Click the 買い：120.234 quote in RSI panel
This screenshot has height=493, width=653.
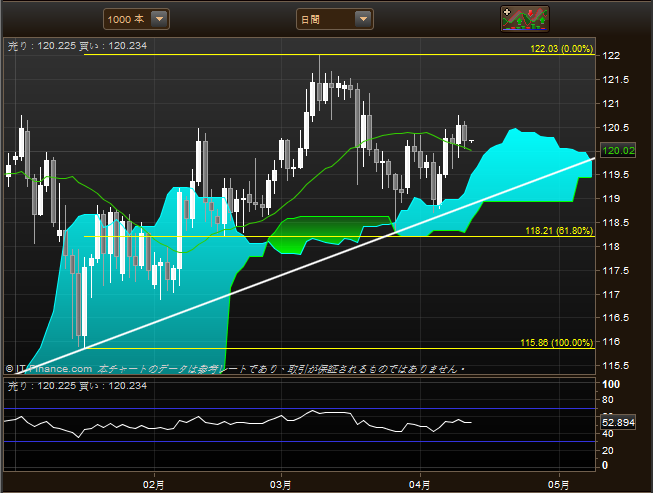coord(113,386)
